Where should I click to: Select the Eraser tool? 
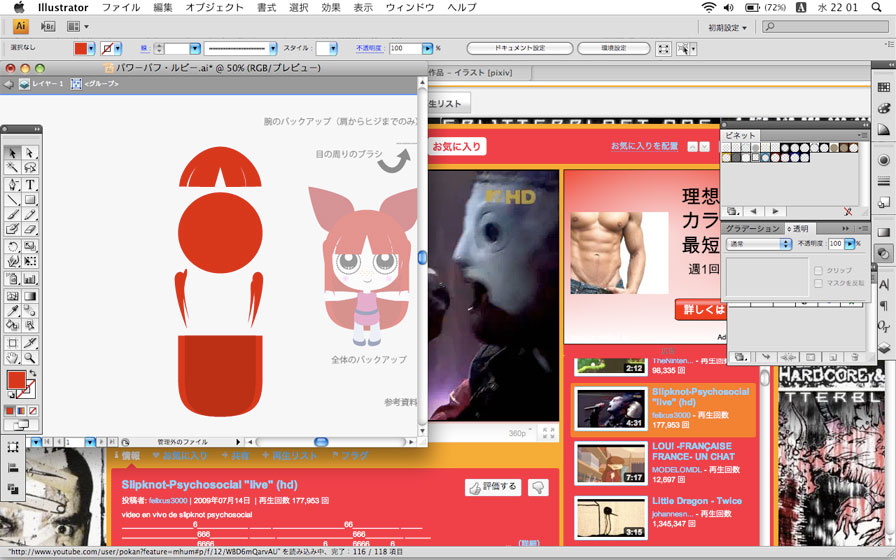[30, 230]
